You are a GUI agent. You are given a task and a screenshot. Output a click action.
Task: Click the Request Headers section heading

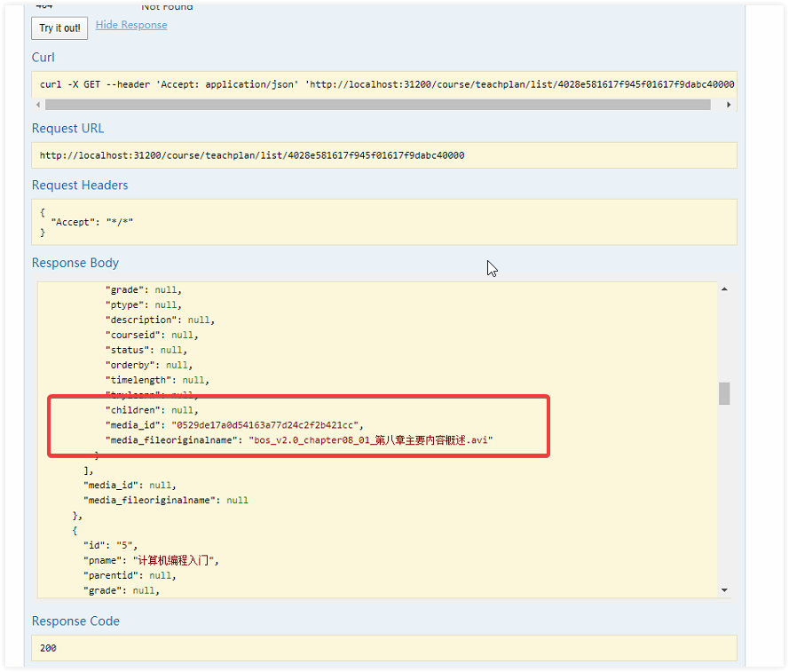pos(80,186)
